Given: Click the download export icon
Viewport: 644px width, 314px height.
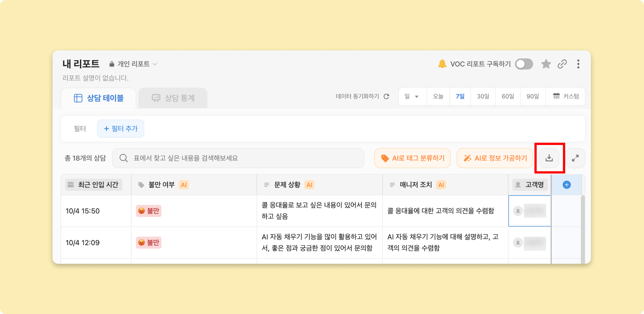Looking at the screenshot, I should point(549,158).
